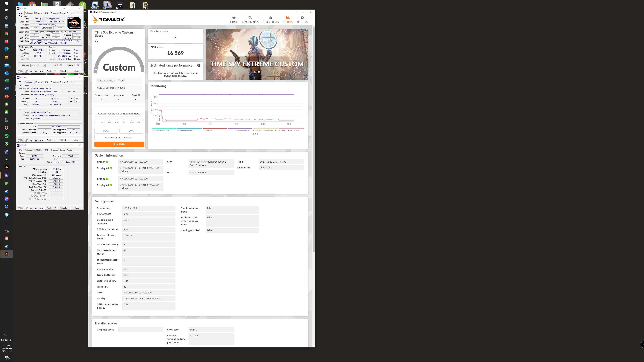The width and height of the screenshot is (644, 362).
Task: Click the volume icon in system tray
Action: 6,340
